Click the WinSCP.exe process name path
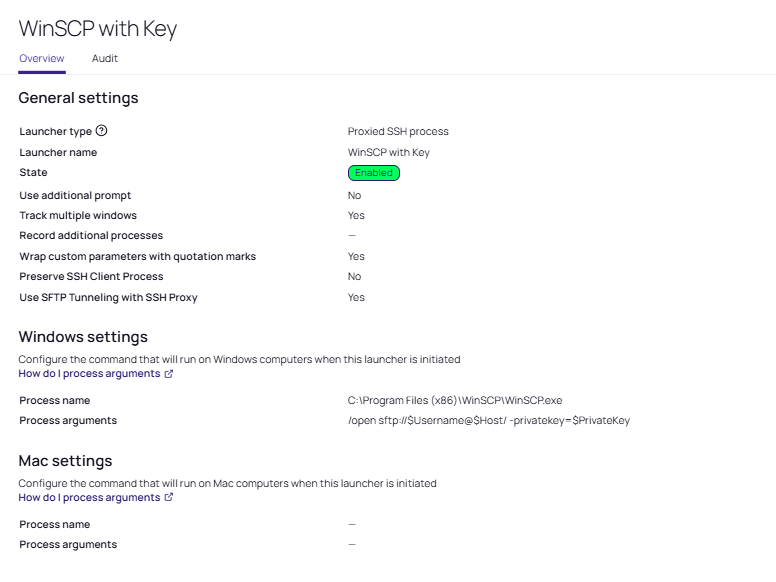 pyautogui.click(x=455, y=400)
